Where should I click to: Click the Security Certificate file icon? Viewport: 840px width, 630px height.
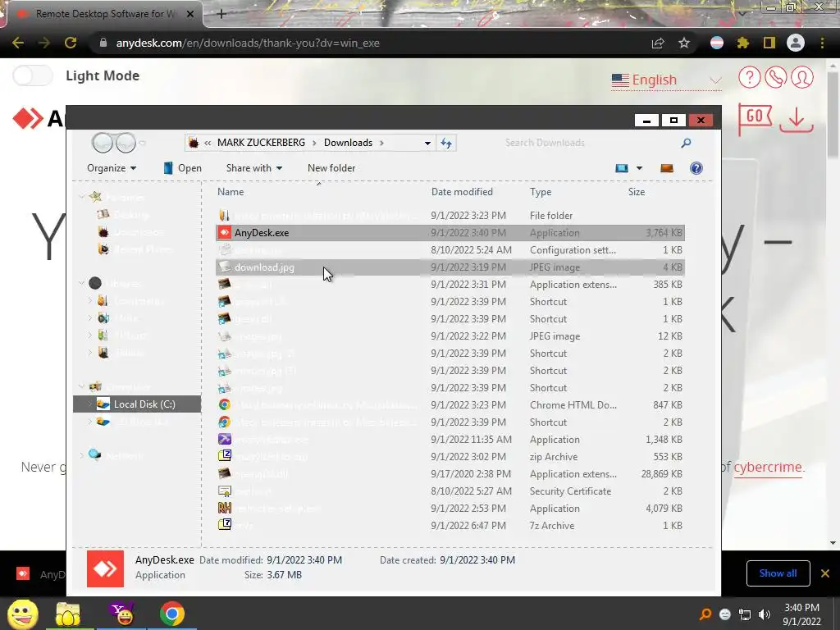point(225,491)
